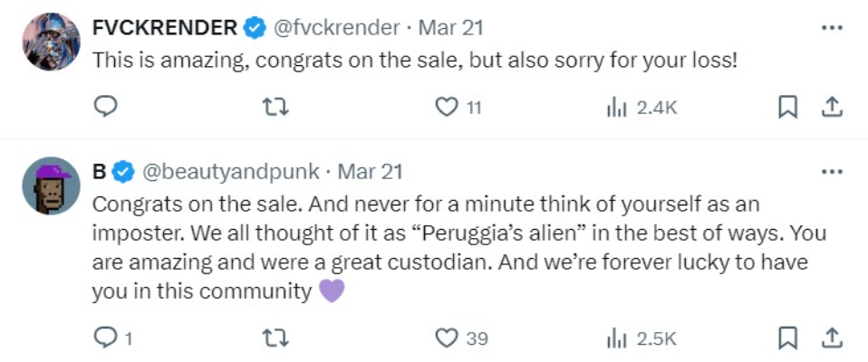Image resolution: width=868 pixels, height=362 pixels.
Task: Reply to FVCKRENDER's tweet
Action: pos(106,107)
